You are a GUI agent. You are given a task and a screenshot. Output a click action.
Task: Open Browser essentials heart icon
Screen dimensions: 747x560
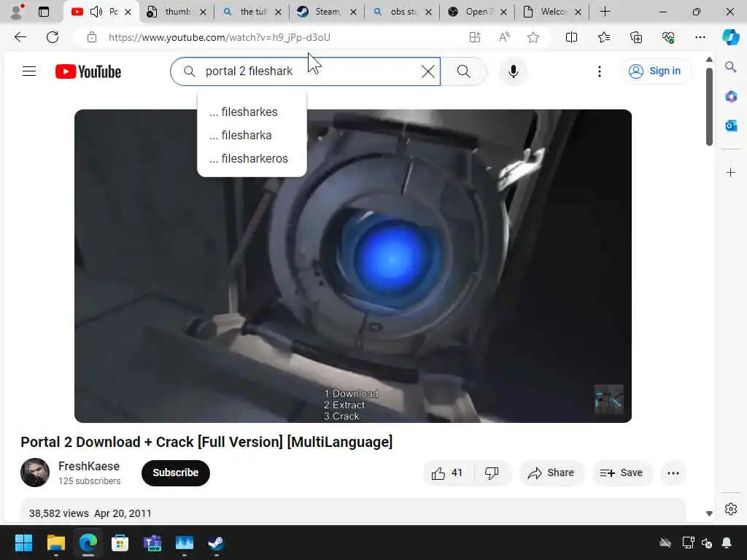click(668, 37)
